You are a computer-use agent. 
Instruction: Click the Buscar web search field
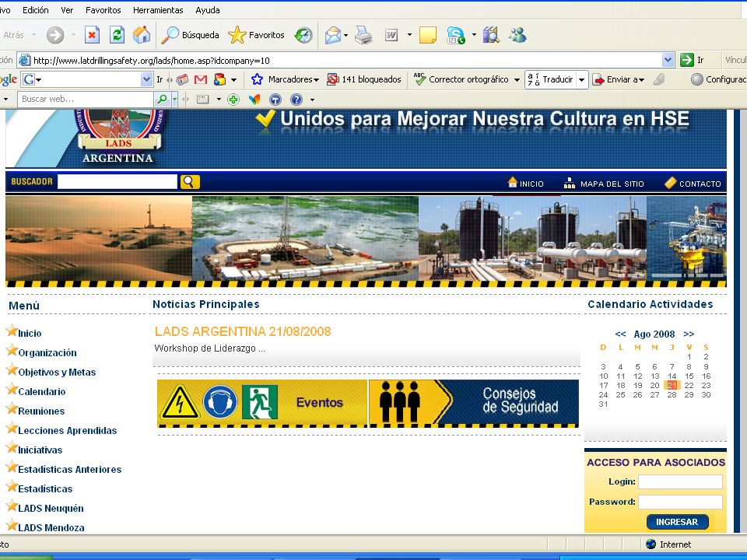tap(86, 99)
